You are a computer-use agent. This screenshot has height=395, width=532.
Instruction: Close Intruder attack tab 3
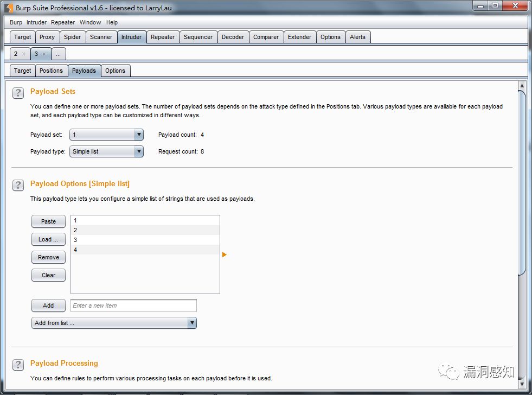click(44, 54)
